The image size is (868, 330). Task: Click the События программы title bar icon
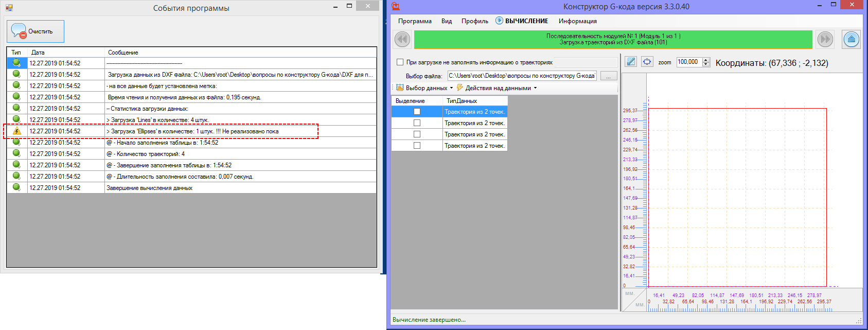pos(9,8)
